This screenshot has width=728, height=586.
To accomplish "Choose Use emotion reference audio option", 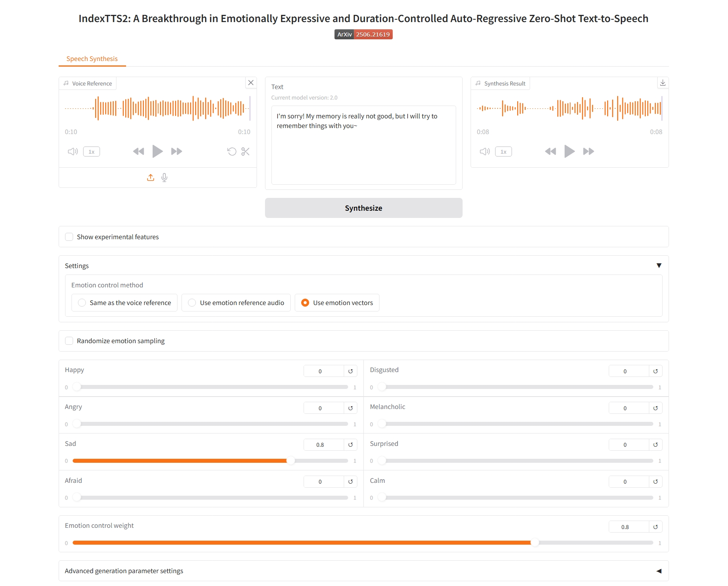I will tap(192, 303).
